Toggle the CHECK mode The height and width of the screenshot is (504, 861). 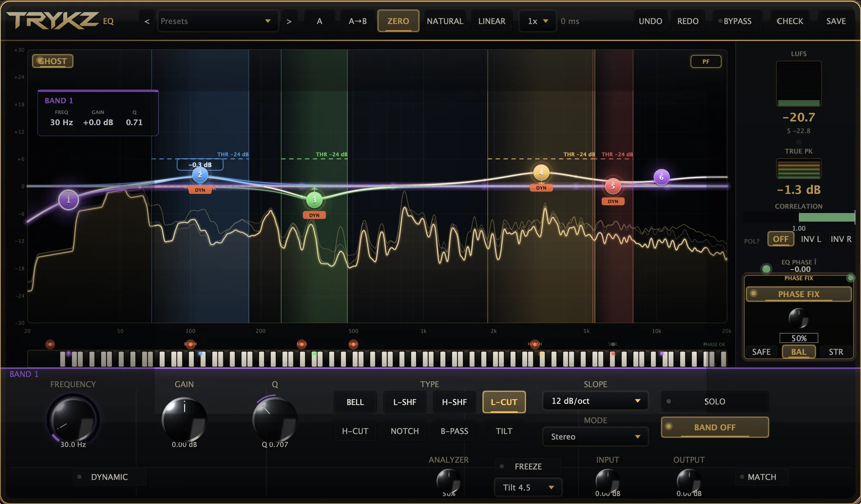(790, 21)
